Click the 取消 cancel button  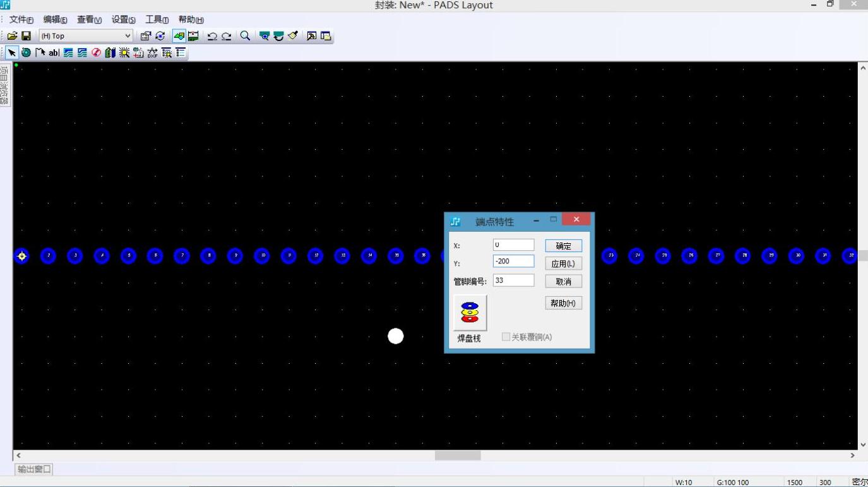click(563, 282)
